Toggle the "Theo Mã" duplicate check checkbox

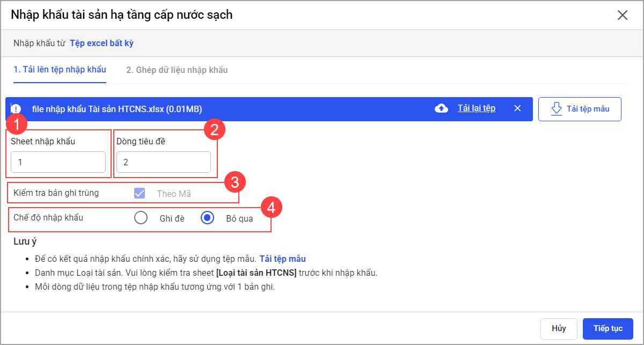coord(140,193)
